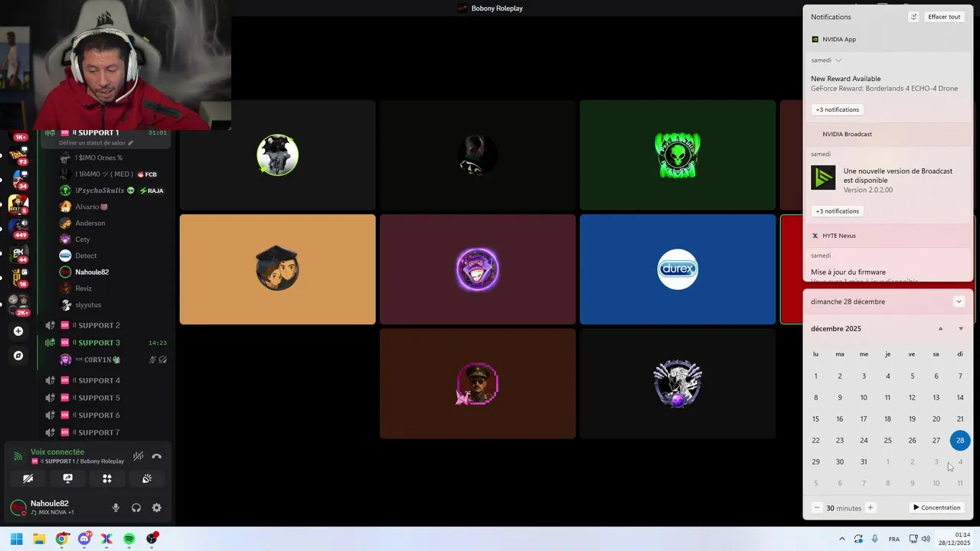The image size is (980, 551).
Task: Click Nahoule82 avatar in user panel
Action: click(18, 507)
